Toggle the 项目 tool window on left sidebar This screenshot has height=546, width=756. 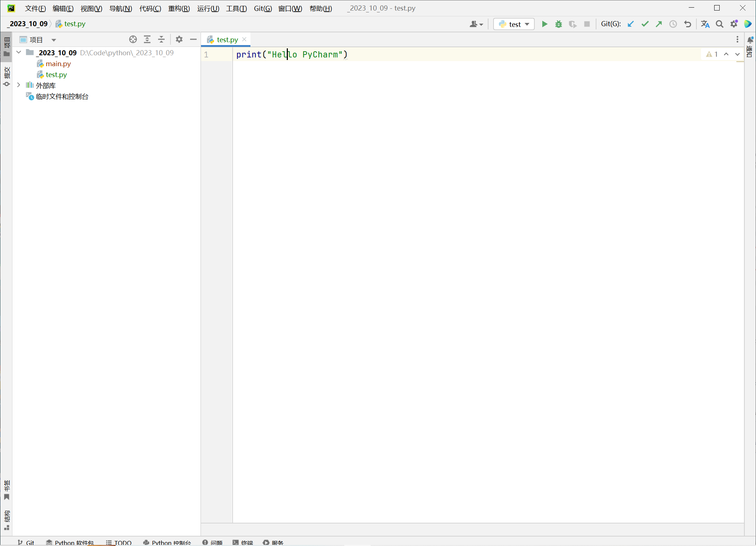click(7, 47)
